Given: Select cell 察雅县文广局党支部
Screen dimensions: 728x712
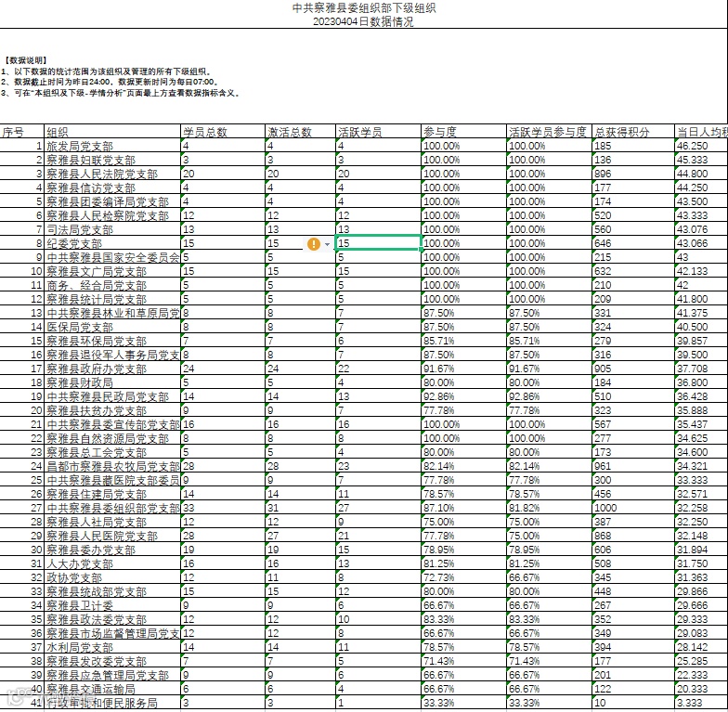Looking at the screenshot, I should click(112, 271).
